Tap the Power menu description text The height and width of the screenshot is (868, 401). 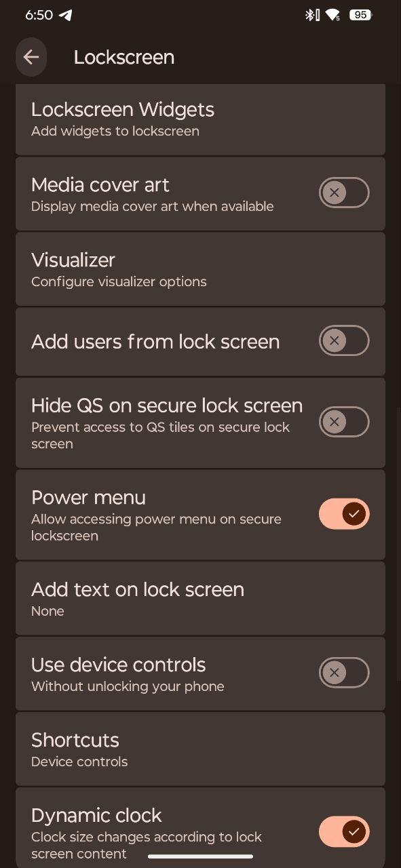[156, 528]
